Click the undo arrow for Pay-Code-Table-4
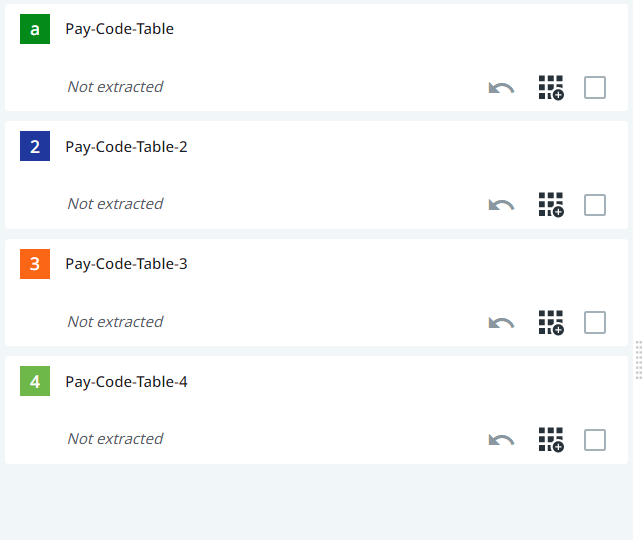643x540 pixels. [501, 440]
